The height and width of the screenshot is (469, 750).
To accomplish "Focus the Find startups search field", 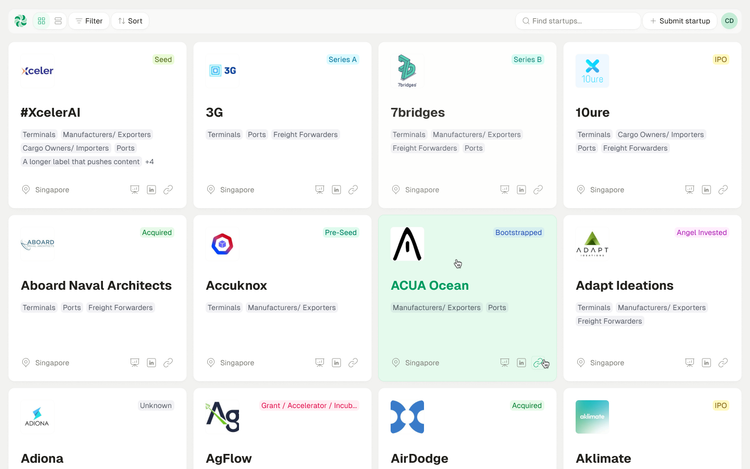I will click(x=578, y=21).
